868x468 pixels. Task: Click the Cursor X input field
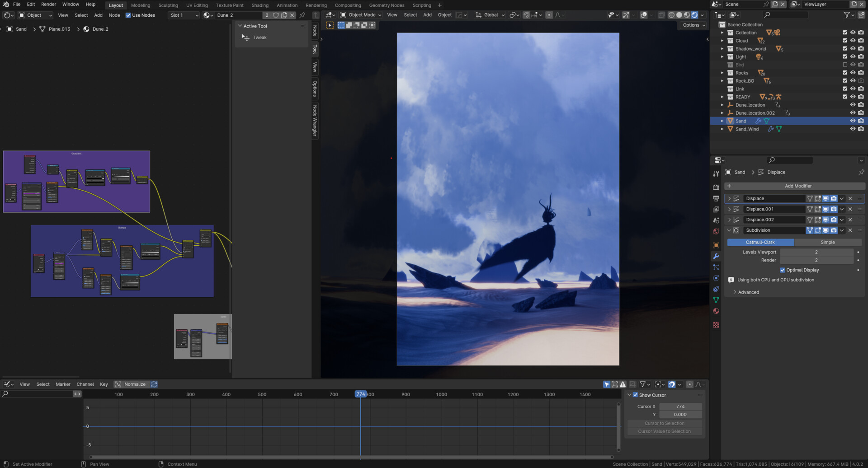click(680, 406)
